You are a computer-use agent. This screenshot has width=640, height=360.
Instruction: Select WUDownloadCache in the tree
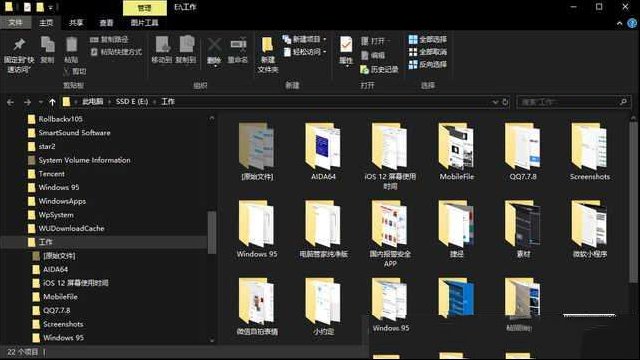[x=71, y=228]
